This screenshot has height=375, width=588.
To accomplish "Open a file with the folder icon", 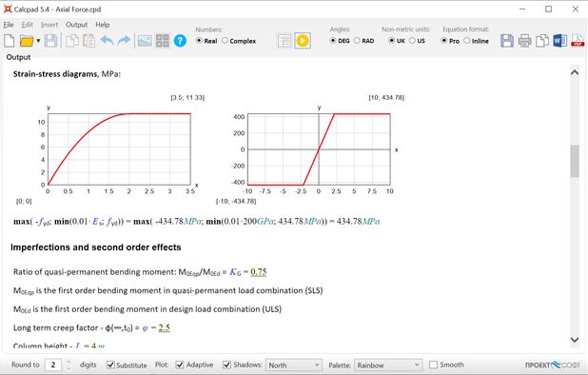I will [x=27, y=41].
